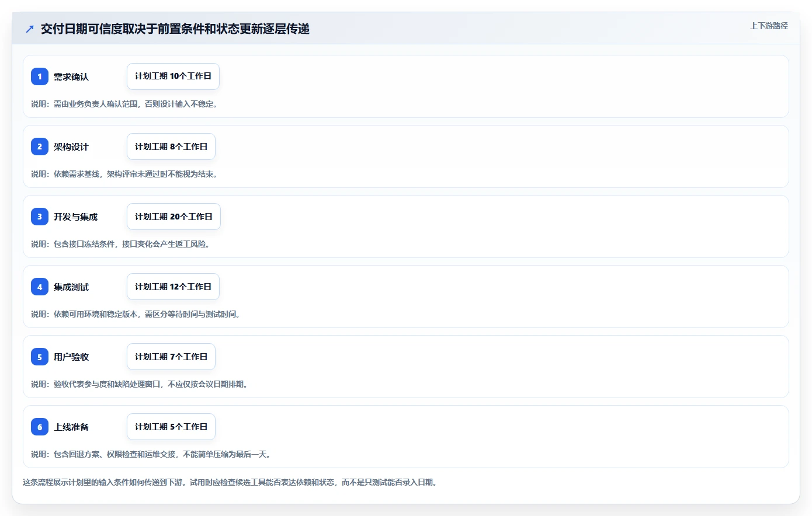812x516 pixels.
Task: Select step badge number 5 用户验收
Action: pyautogui.click(x=40, y=357)
